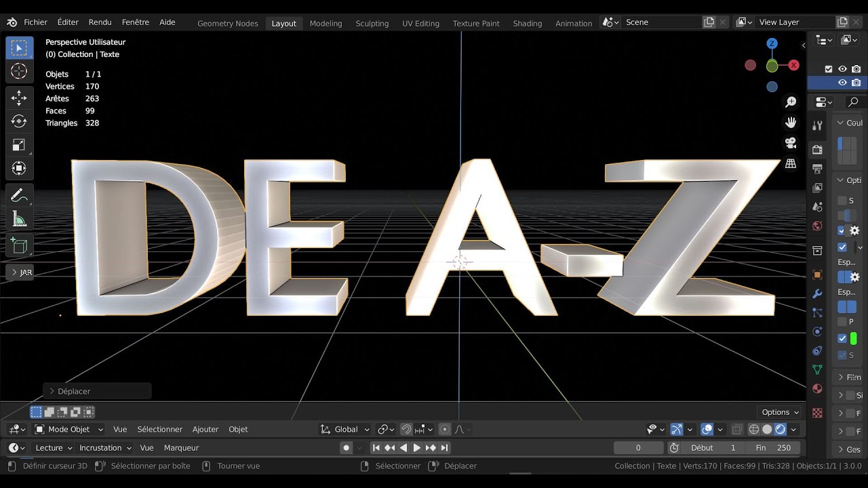The image size is (868, 488).
Task: Open Incrustation keying dropdown
Action: click(105, 447)
